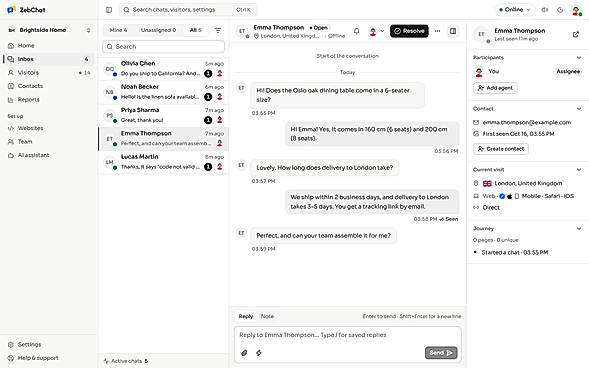This screenshot has width=589, height=368.
Task: Click Emma Thompson's ET avatar in chat header
Action: tap(242, 31)
